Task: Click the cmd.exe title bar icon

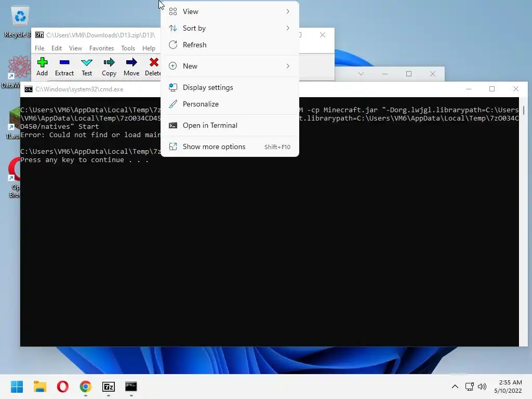Action: 29,89
